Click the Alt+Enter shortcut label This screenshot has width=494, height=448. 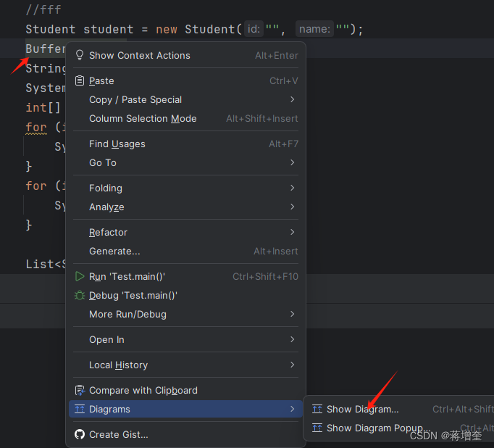pos(277,56)
